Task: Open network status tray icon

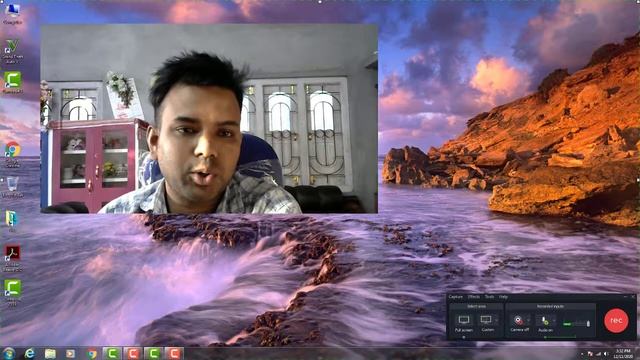Action: point(599,354)
